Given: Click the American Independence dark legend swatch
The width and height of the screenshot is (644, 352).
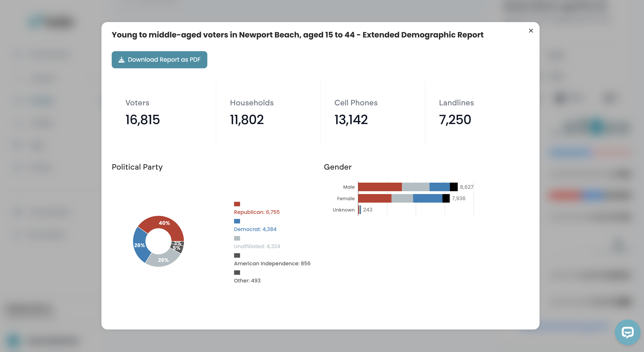Looking at the screenshot, I should click(x=237, y=255).
